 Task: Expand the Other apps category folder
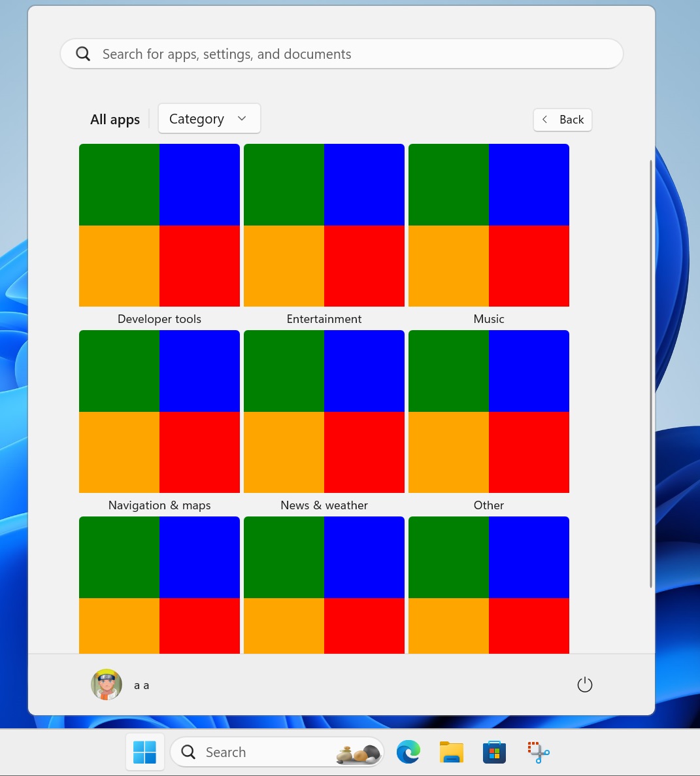point(488,411)
